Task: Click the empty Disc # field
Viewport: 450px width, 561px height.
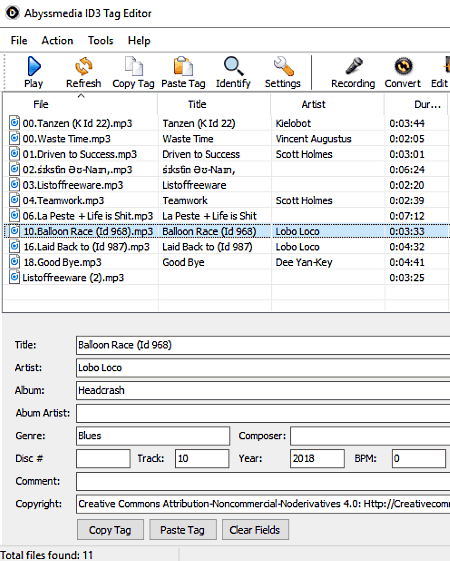Action: pyautogui.click(x=103, y=458)
